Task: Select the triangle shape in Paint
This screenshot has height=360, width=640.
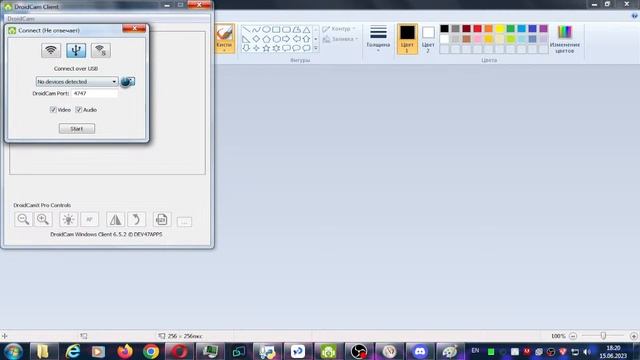Action: tap(307, 29)
